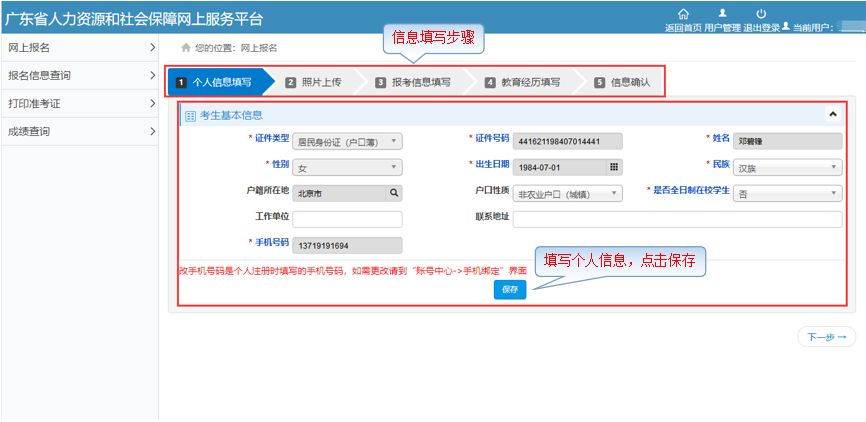Image resolution: width=866 pixels, height=422 pixels.
Task: Open the 户口性质 dropdown
Action: click(x=568, y=193)
